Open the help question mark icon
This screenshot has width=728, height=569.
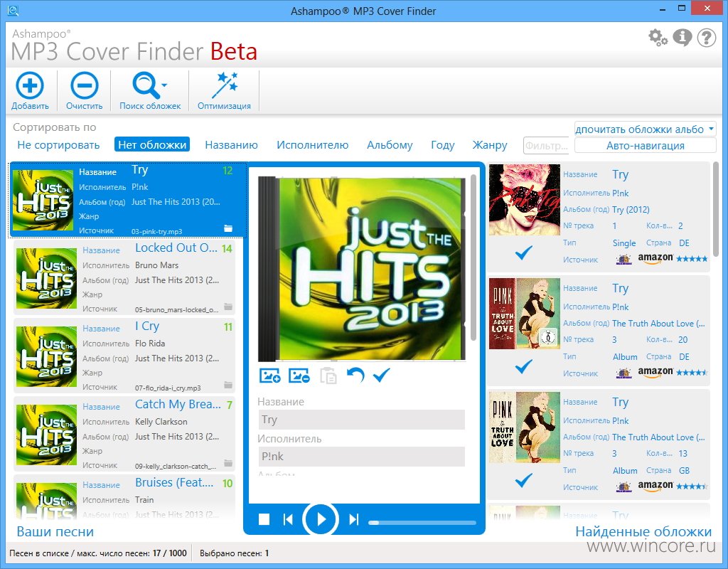click(706, 37)
